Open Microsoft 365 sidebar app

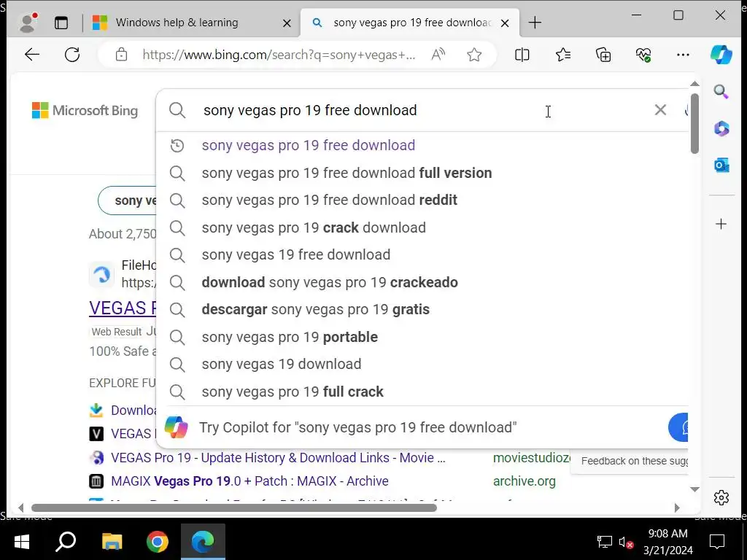[721, 128]
